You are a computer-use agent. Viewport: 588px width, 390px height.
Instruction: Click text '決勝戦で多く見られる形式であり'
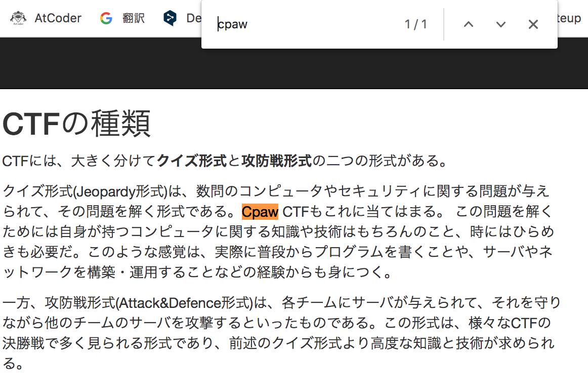click(x=108, y=343)
